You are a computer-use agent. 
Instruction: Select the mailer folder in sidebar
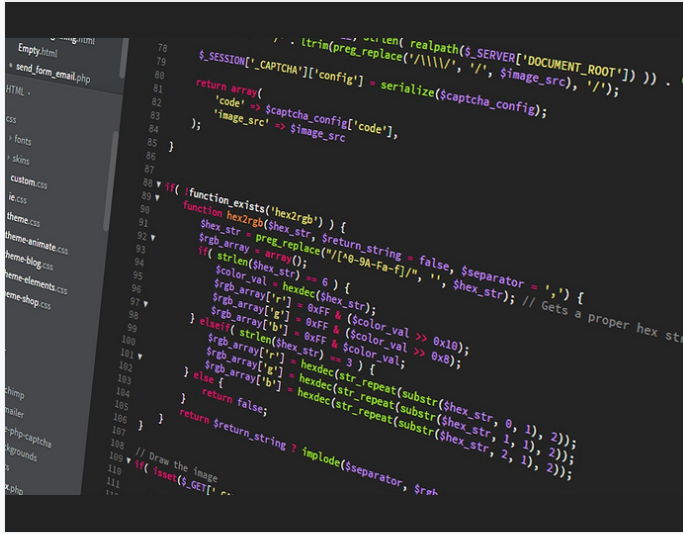click(x=14, y=412)
